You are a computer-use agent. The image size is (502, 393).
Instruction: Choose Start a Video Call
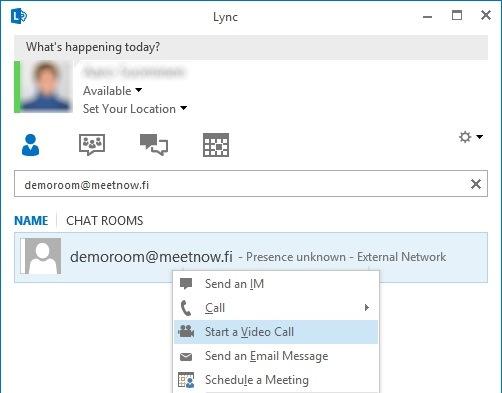point(276,332)
